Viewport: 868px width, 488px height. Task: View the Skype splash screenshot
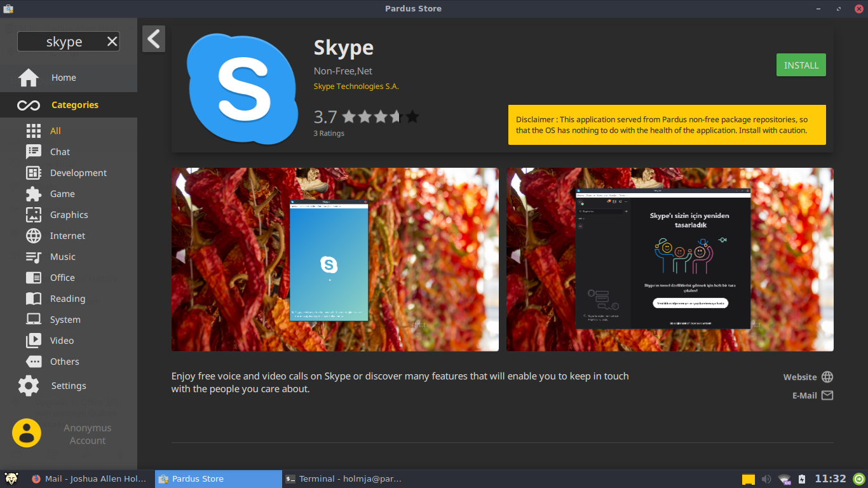[x=335, y=259]
